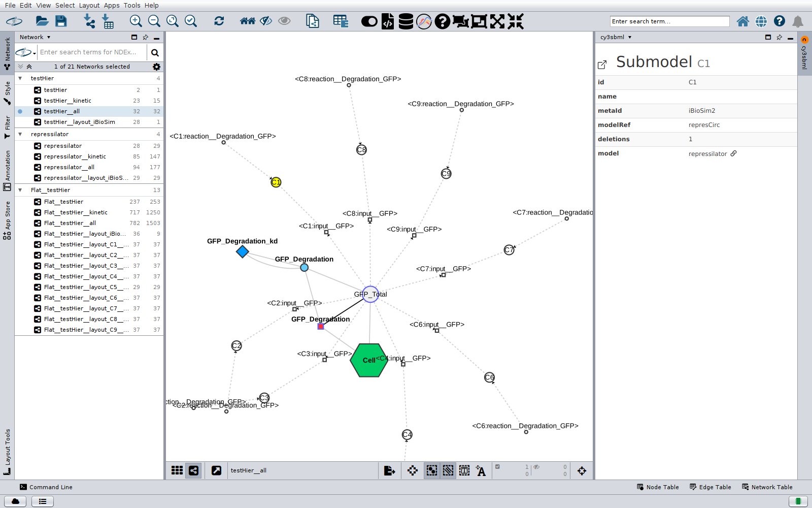Collapse the testHier network collection

(20, 78)
